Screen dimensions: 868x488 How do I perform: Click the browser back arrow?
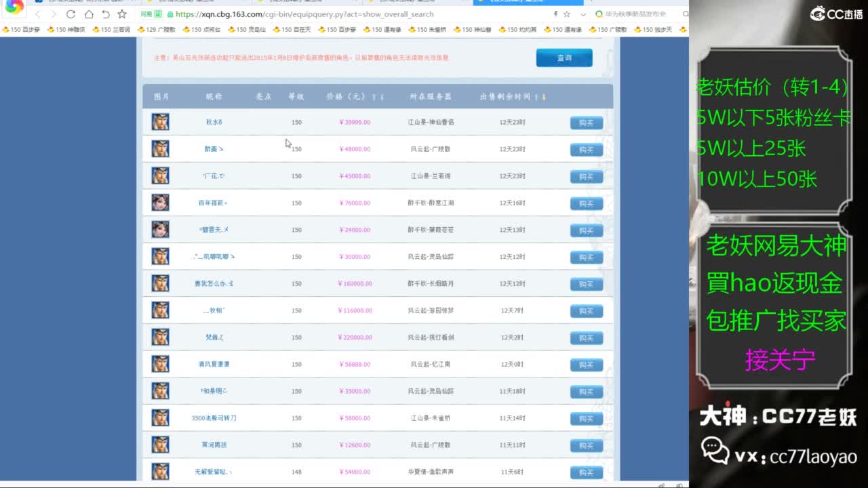pos(37,14)
